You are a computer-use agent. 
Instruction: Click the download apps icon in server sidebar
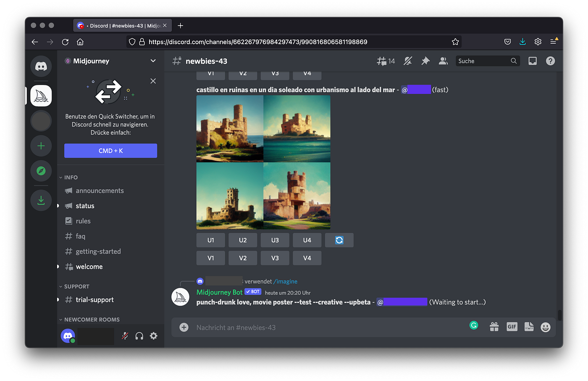[x=41, y=200]
